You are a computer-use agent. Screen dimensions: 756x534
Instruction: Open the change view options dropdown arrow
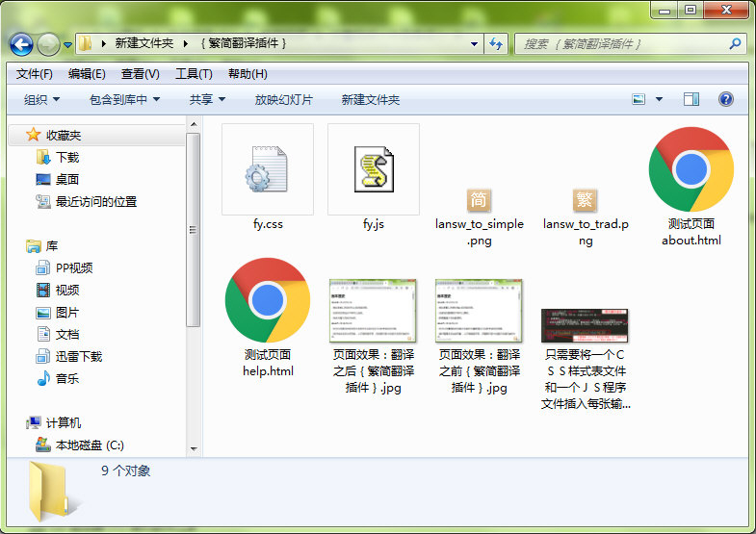(x=660, y=99)
